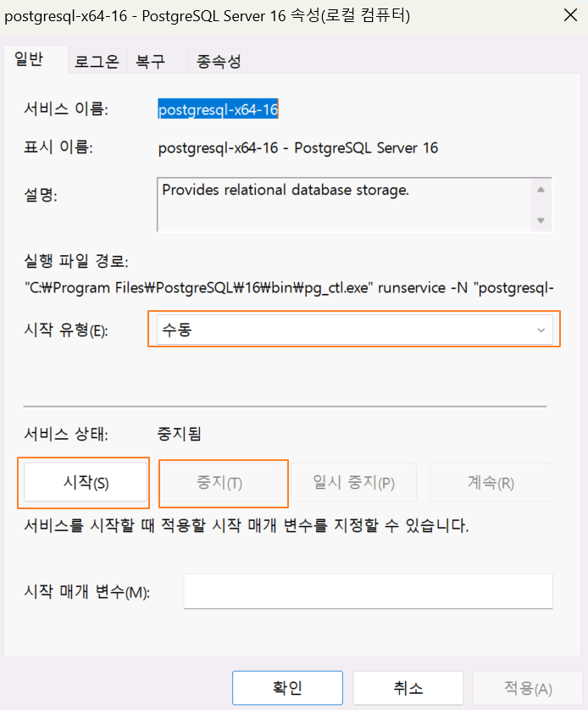Click the display name 'PostgreSQL Server 16' text
588x710 pixels.
click(x=366, y=148)
